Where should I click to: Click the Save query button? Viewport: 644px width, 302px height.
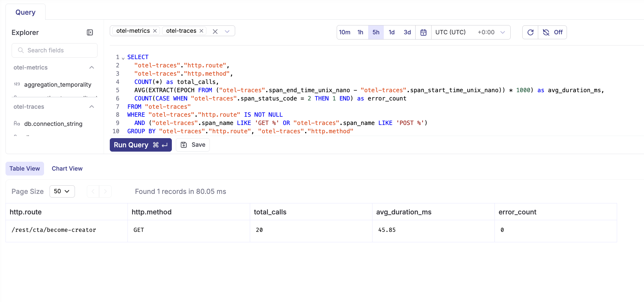point(193,145)
